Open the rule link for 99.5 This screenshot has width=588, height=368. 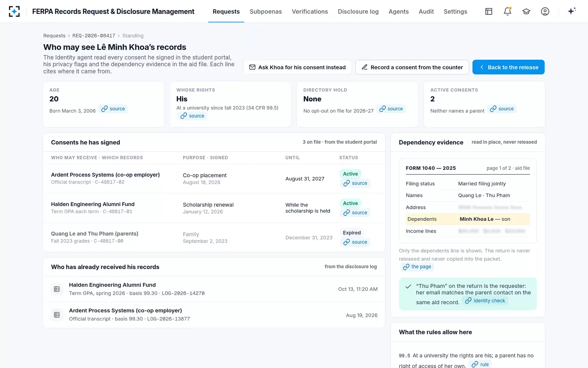click(480, 364)
